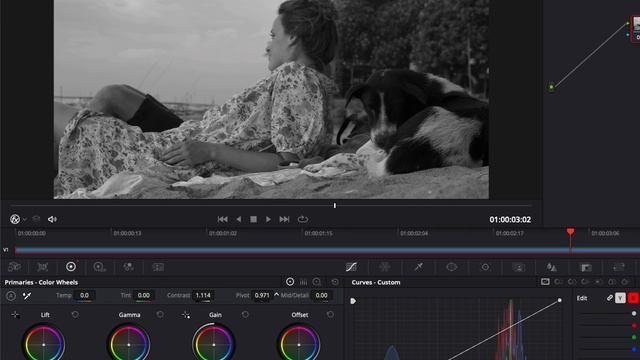Open the Camera Raw palette

pos(14,267)
